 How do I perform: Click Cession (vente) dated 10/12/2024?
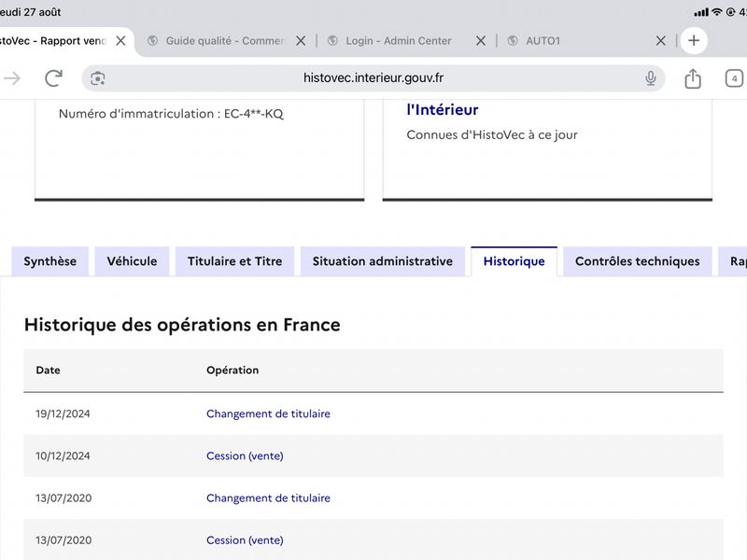click(x=245, y=456)
